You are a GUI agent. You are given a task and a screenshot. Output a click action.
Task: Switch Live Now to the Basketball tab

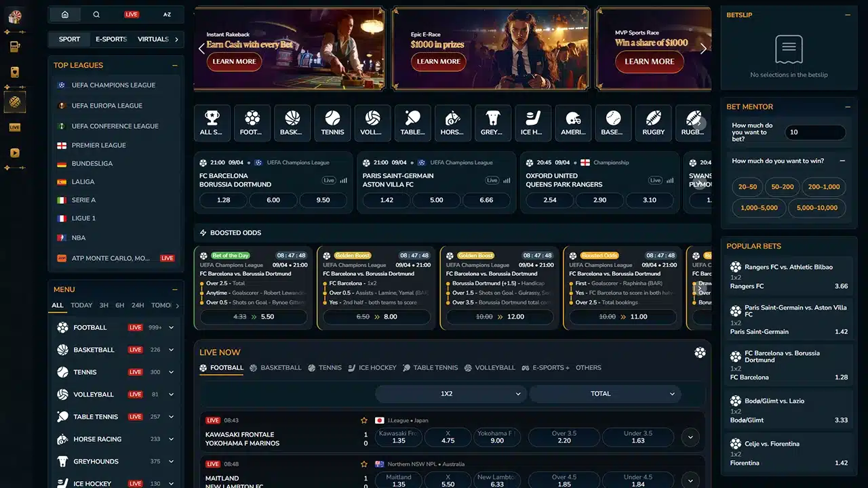pos(275,368)
